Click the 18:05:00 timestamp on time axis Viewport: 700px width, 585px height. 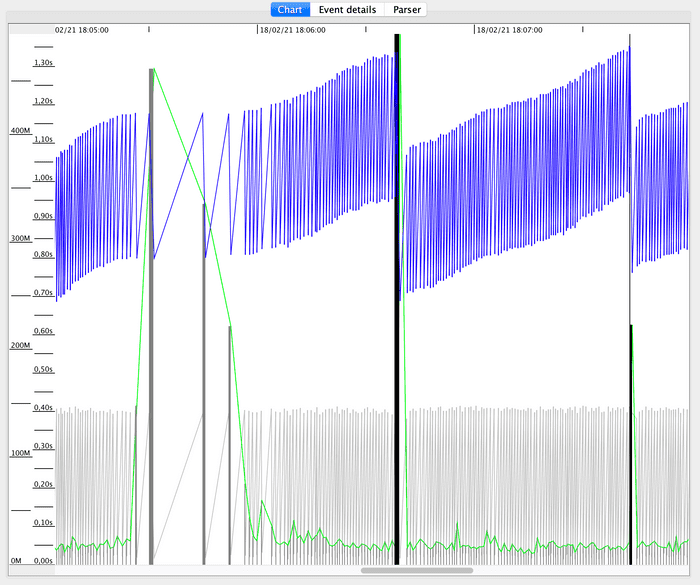click(82, 30)
